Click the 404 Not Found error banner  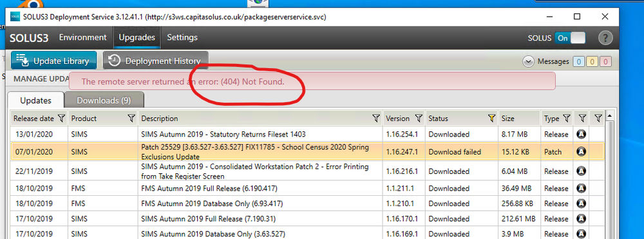(312, 81)
